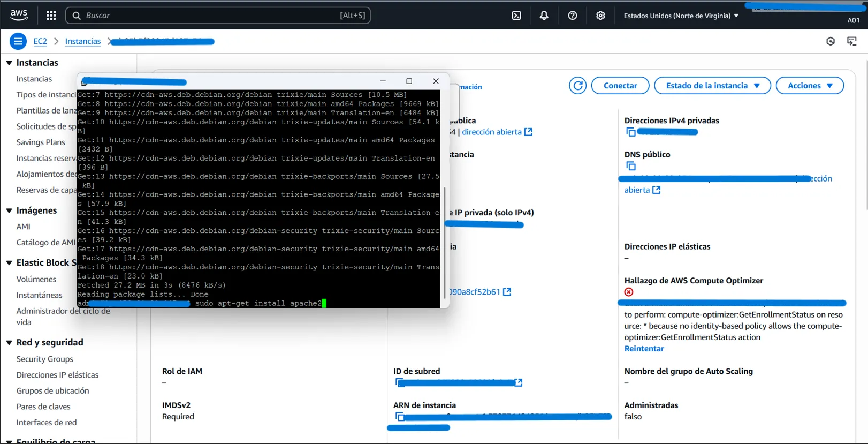Image resolution: width=868 pixels, height=444 pixels.
Task: Open the AWS services grid menu
Action: pyautogui.click(x=51, y=16)
